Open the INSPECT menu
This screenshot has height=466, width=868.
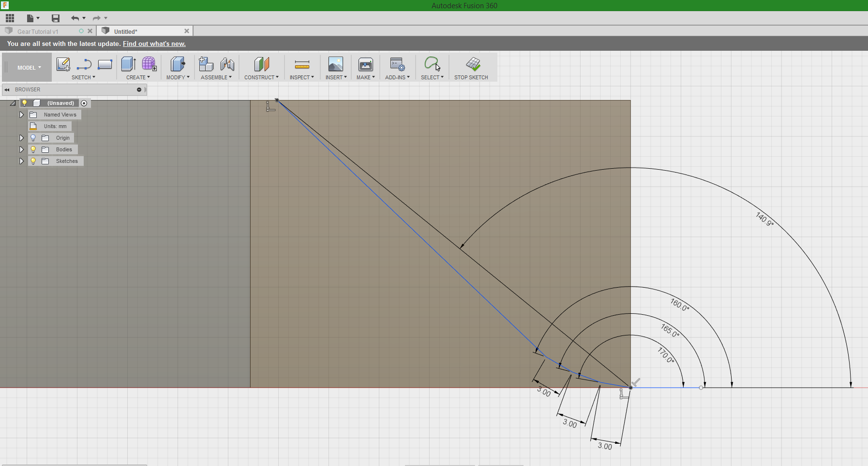(x=302, y=77)
